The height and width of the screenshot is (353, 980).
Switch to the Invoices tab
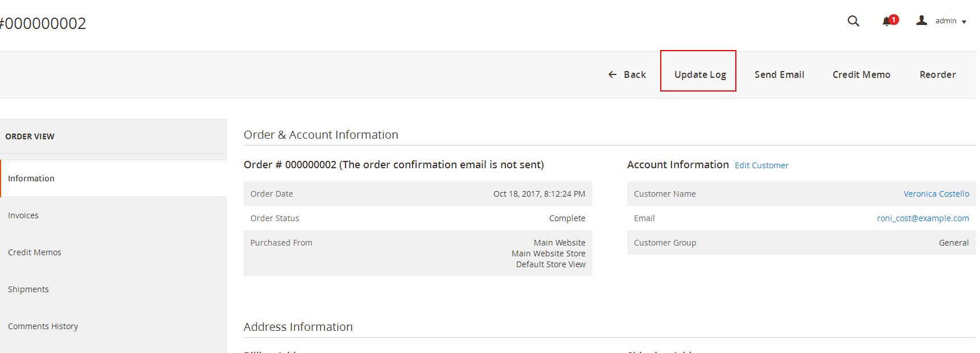113,215
